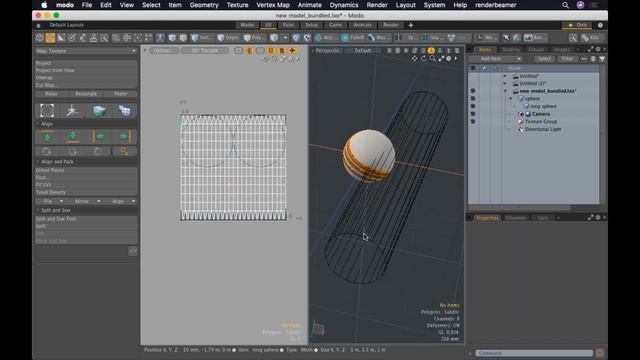Toggle the first orange icon in the UV viewport header
The image size is (640, 360).
point(249,51)
